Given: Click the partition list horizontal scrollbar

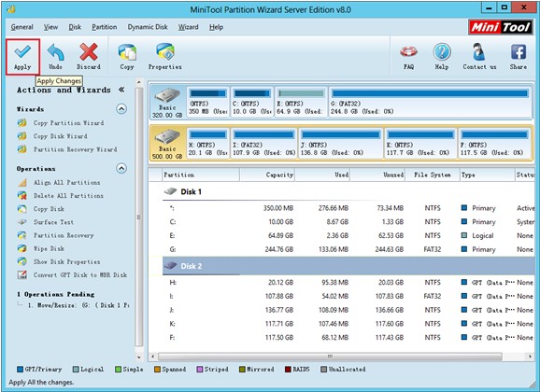Looking at the screenshot, I should coord(329,357).
